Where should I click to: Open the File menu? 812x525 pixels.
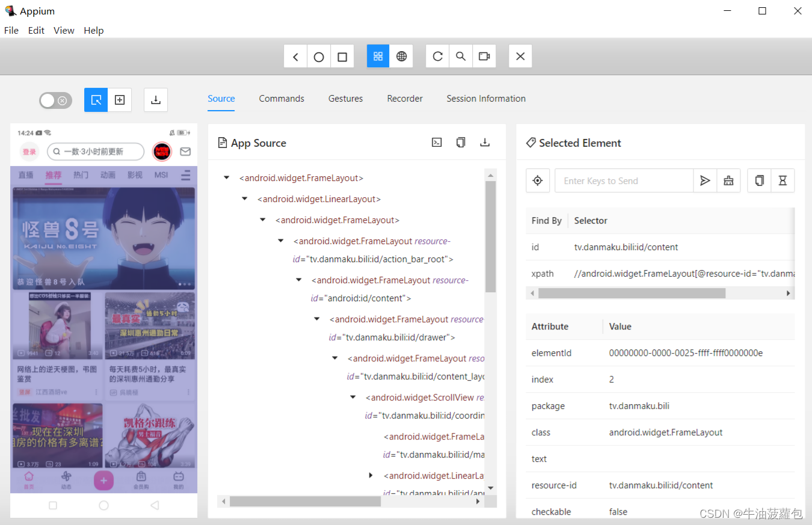(11, 30)
